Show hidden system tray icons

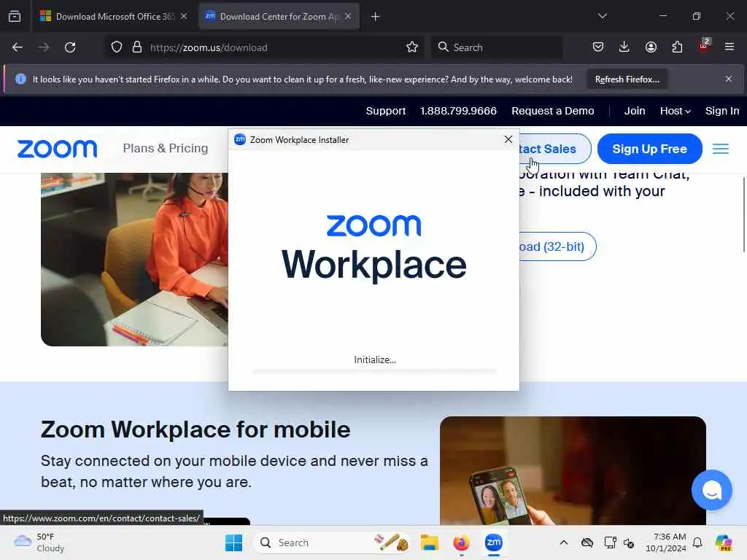[564, 542]
